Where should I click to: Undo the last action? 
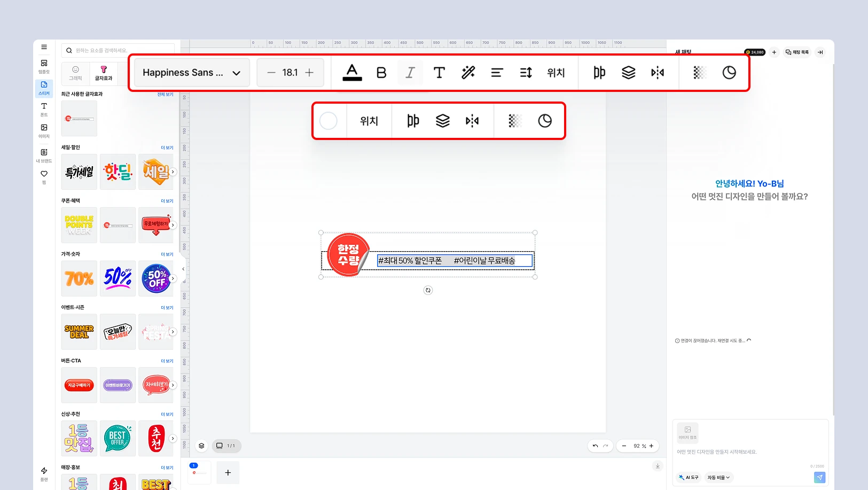(595, 446)
